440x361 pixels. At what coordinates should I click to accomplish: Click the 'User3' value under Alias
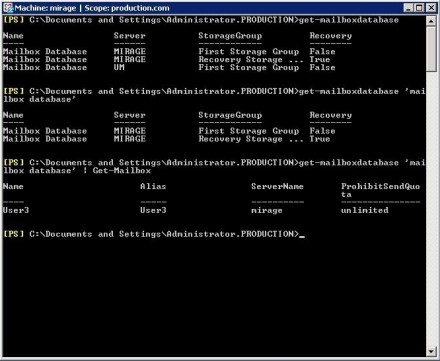[153, 210]
